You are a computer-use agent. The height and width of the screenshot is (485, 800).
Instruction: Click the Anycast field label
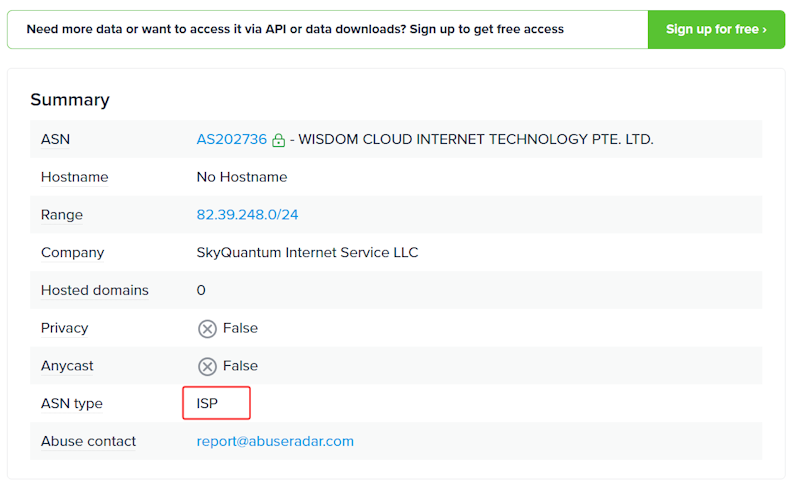[x=67, y=366]
